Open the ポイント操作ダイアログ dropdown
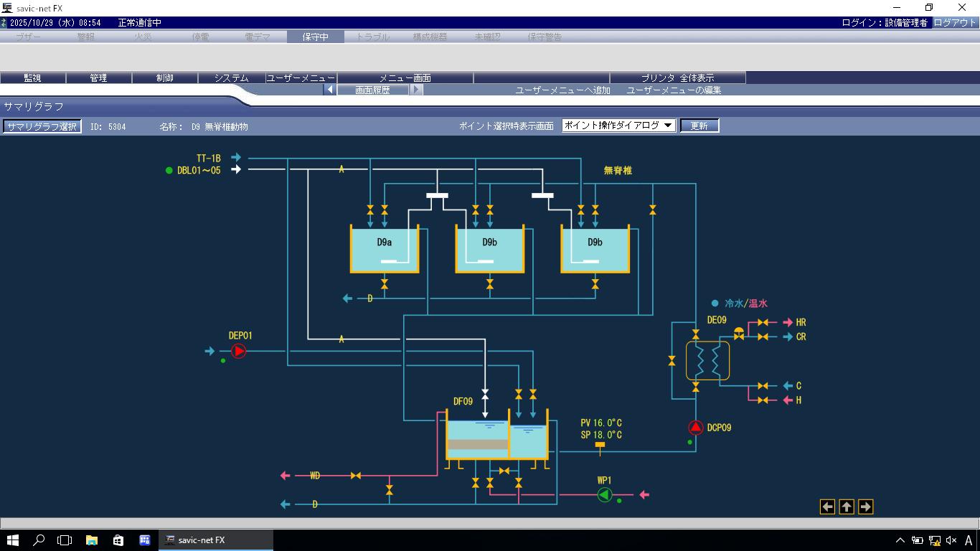980x551 pixels. point(618,126)
